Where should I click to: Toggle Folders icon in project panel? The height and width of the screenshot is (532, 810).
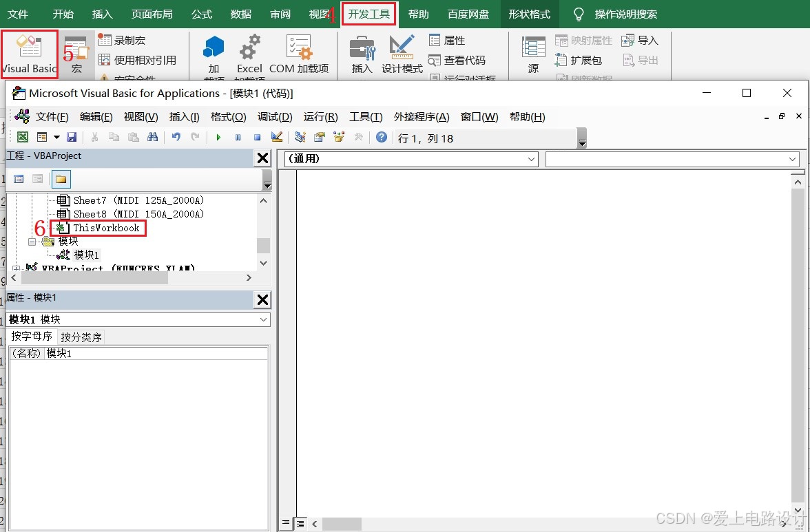coord(61,179)
